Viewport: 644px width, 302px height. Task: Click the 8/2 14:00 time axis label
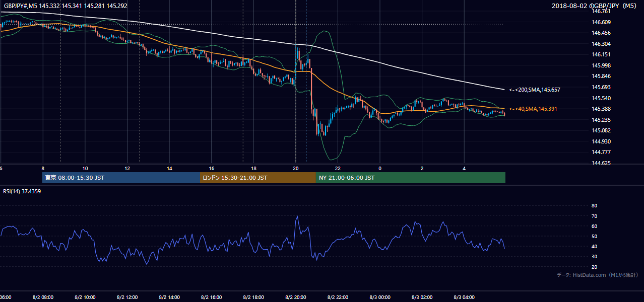click(x=169, y=297)
